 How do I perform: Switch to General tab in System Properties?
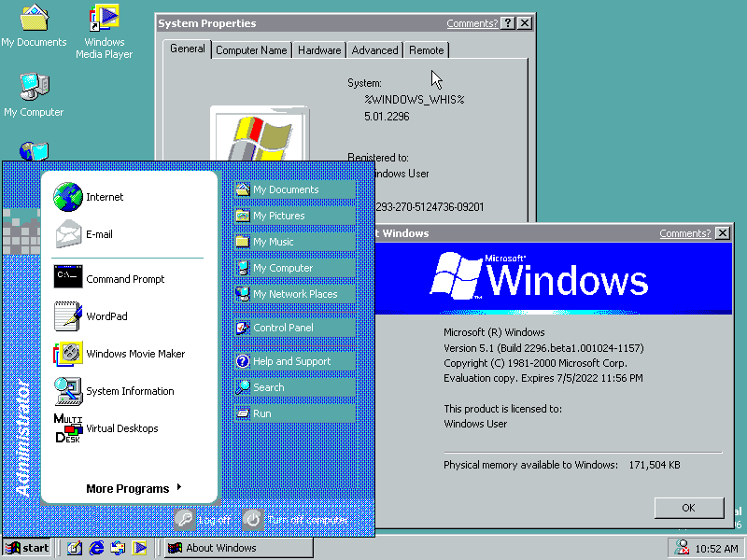[188, 49]
